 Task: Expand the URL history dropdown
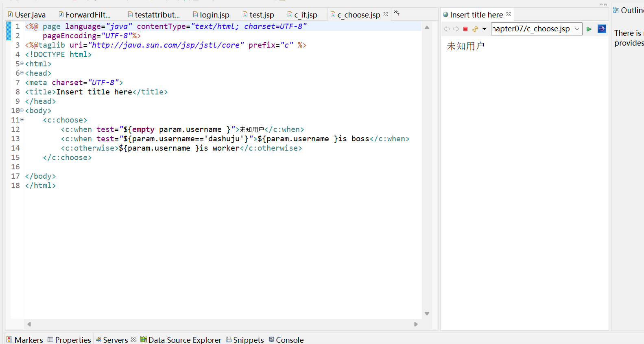click(577, 29)
